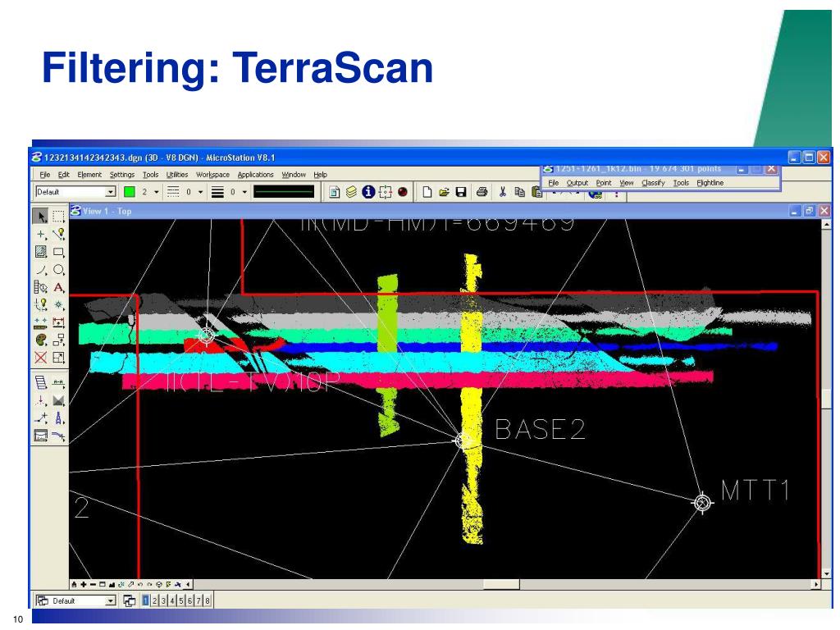The width and height of the screenshot is (840, 630).
Task: Click the Zoom In plus icon
Action: pos(84,584)
